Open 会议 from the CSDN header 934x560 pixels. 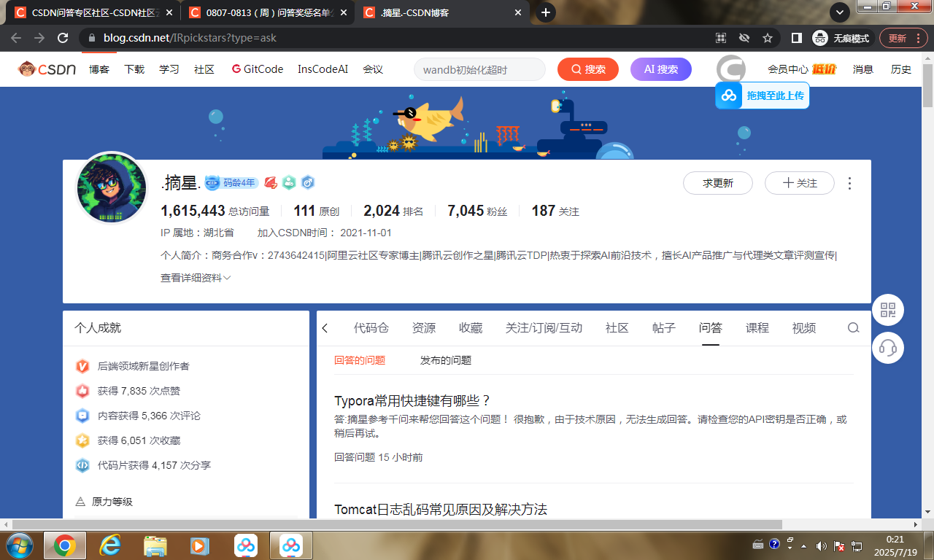click(x=373, y=69)
